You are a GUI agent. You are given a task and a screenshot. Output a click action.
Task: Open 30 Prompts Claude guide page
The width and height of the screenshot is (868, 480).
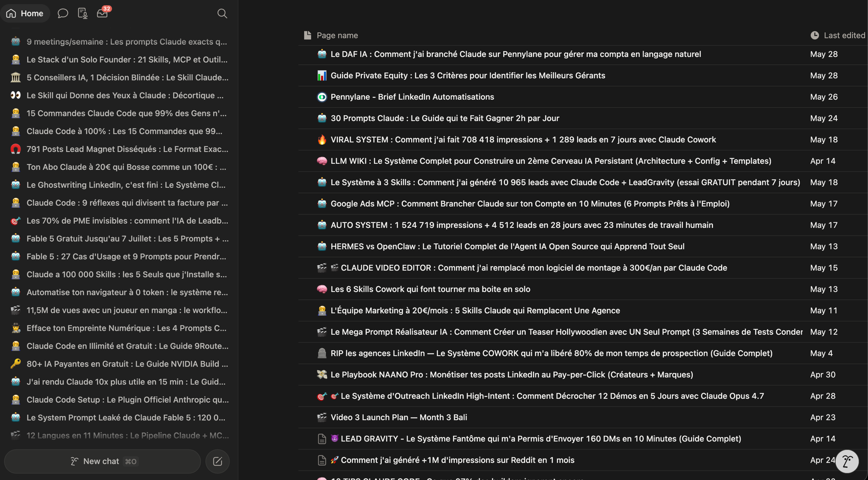(445, 118)
